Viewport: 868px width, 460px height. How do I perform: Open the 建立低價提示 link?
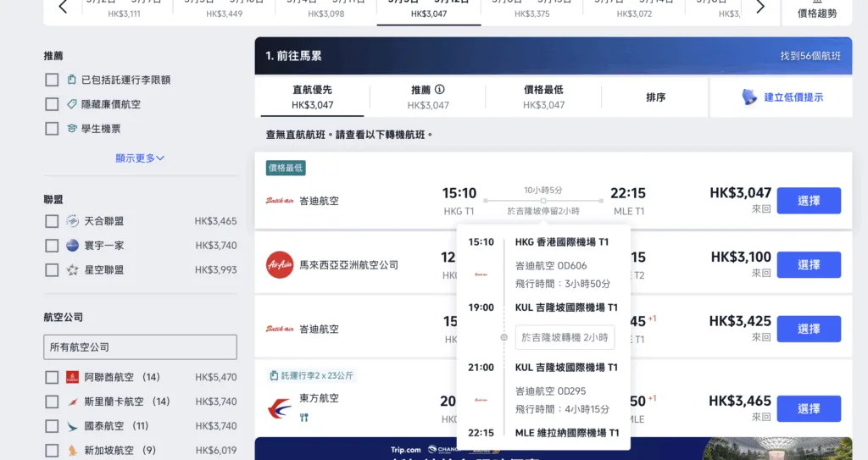(x=793, y=97)
